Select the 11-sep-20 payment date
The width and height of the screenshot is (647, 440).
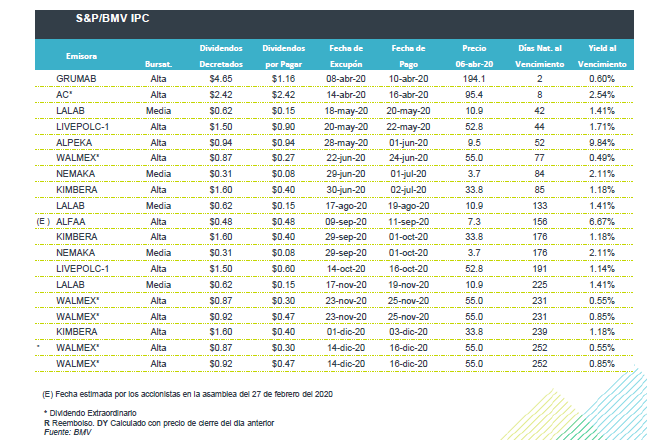point(408,222)
